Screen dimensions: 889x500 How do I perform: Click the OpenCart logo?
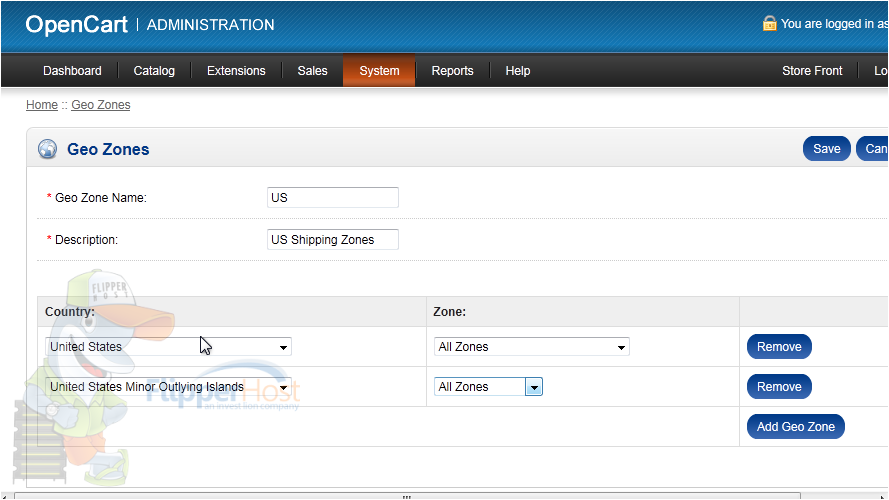pyautogui.click(x=77, y=24)
